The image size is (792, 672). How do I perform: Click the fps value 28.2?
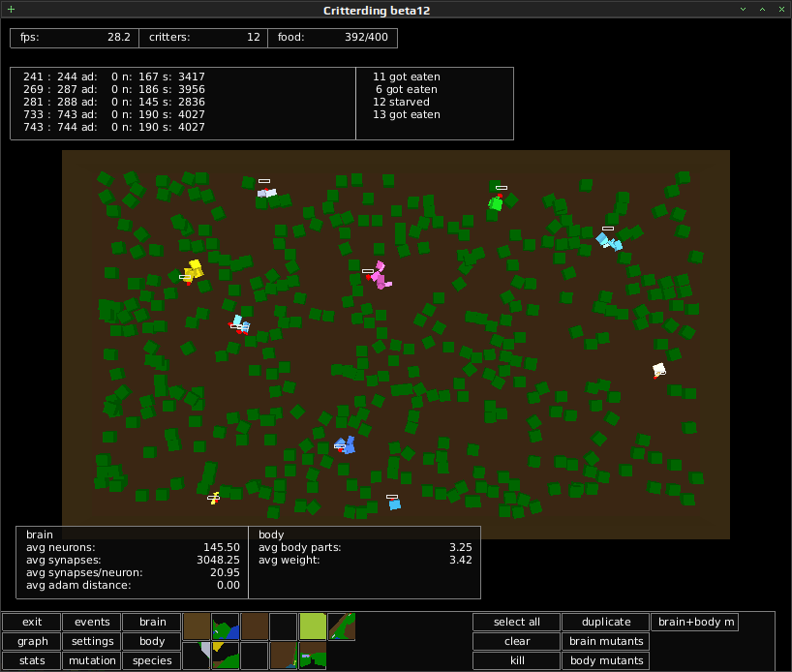[119, 38]
